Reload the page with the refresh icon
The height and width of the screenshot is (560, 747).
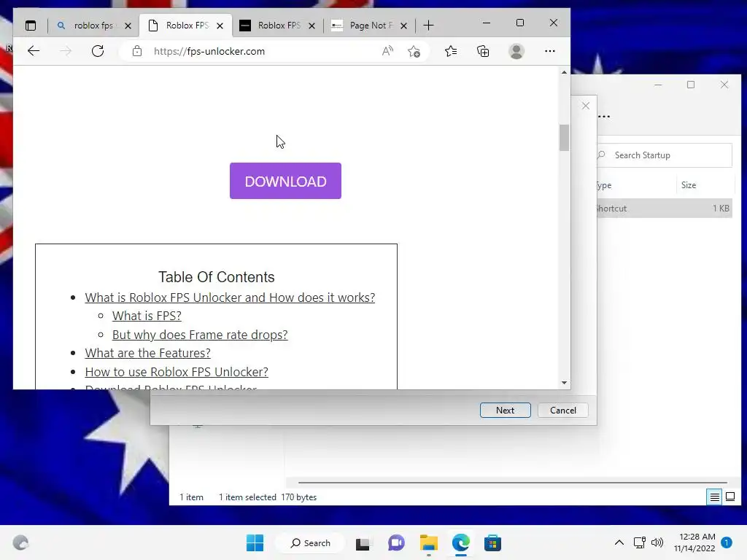(x=98, y=51)
